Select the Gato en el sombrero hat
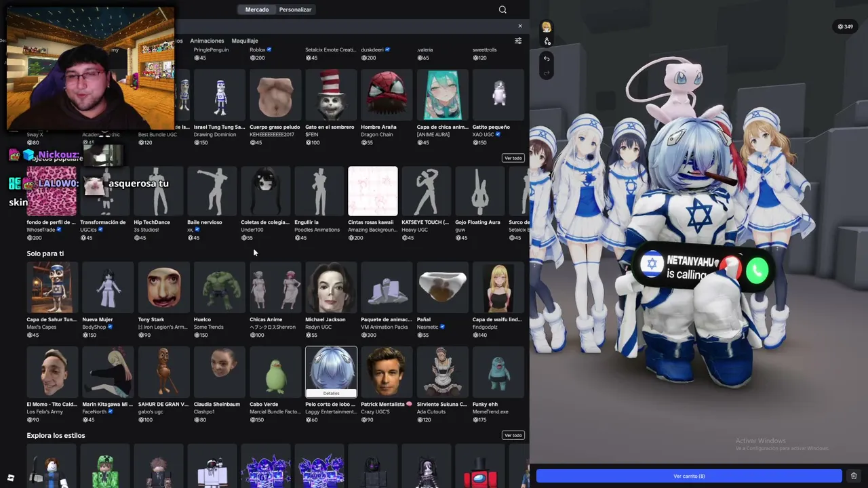868x488 pixels. [x=331, y=94]
